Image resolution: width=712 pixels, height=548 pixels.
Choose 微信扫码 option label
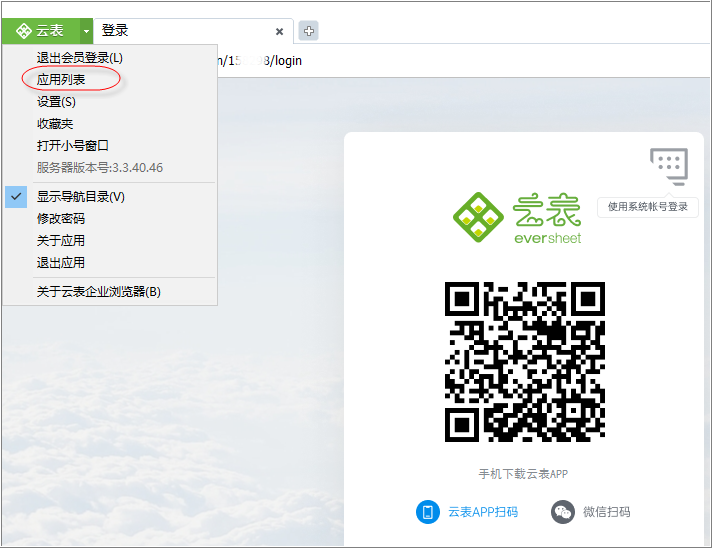click(x=606, y=512)
